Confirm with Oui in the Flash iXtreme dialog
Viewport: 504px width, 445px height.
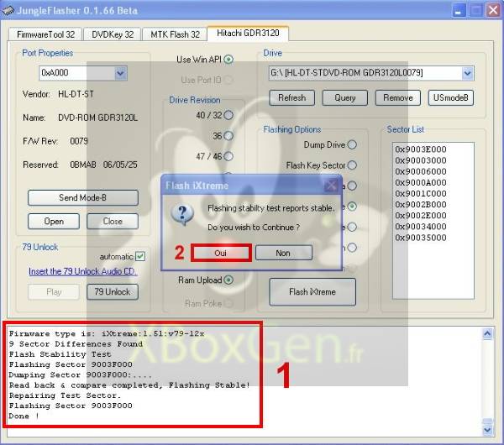point(221,253)
